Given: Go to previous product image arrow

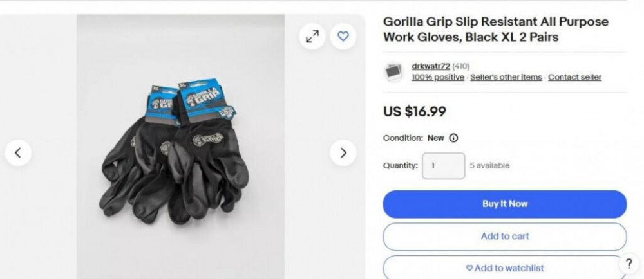Looking at the screenshot, I should [18, 153].
